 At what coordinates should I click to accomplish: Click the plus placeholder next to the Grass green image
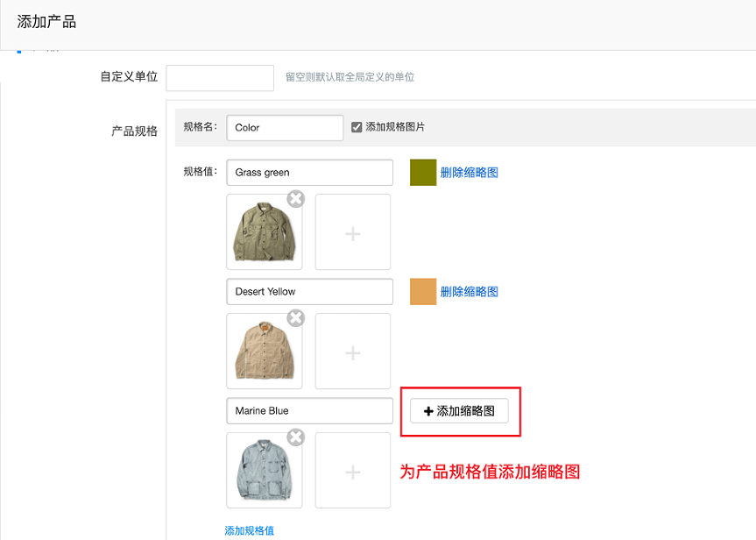[x=352, y=231]
